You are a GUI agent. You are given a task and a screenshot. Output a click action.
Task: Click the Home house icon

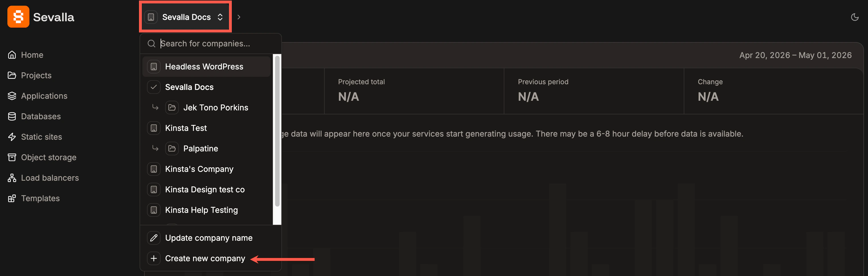coord(12,55)
